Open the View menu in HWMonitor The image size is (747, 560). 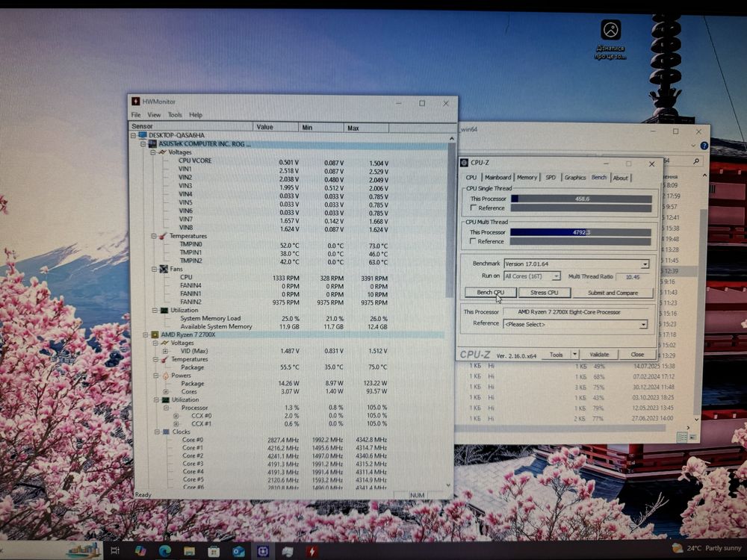(x=154, y=115)
